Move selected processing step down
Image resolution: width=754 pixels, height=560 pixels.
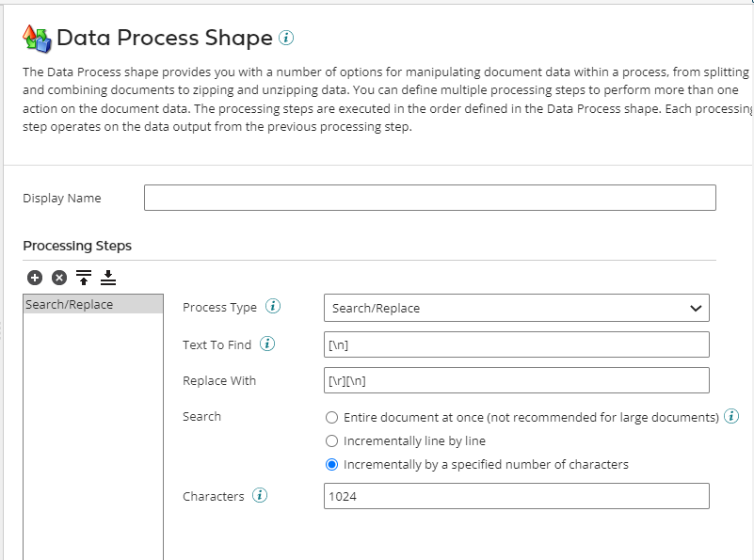[107, 277]
